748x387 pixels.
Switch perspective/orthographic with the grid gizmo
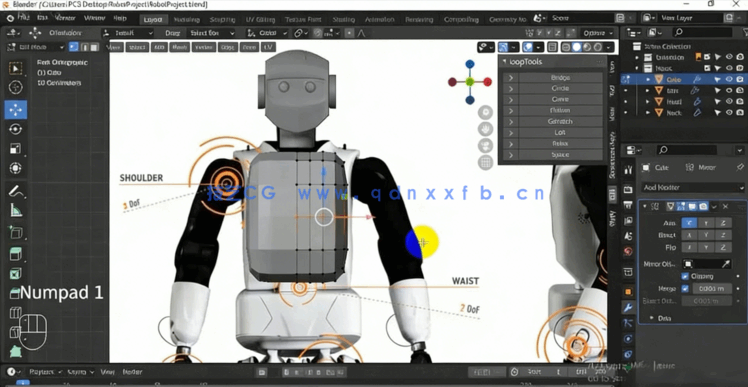(486, 162)
